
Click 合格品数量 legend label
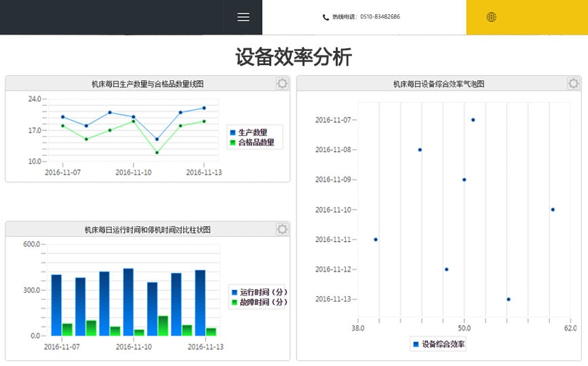pyautogui.click(x=256, y=143)
